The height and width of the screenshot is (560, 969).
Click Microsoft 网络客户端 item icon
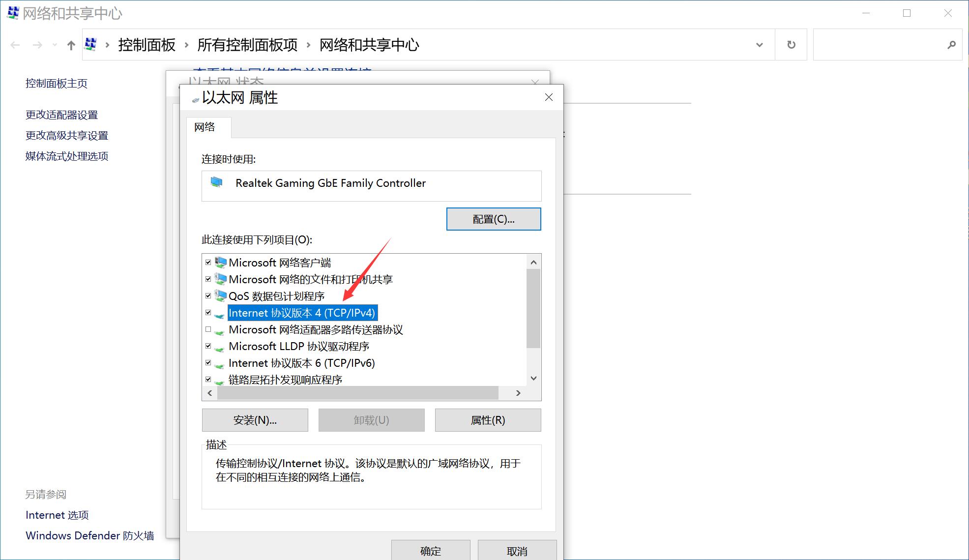(220, 263)
